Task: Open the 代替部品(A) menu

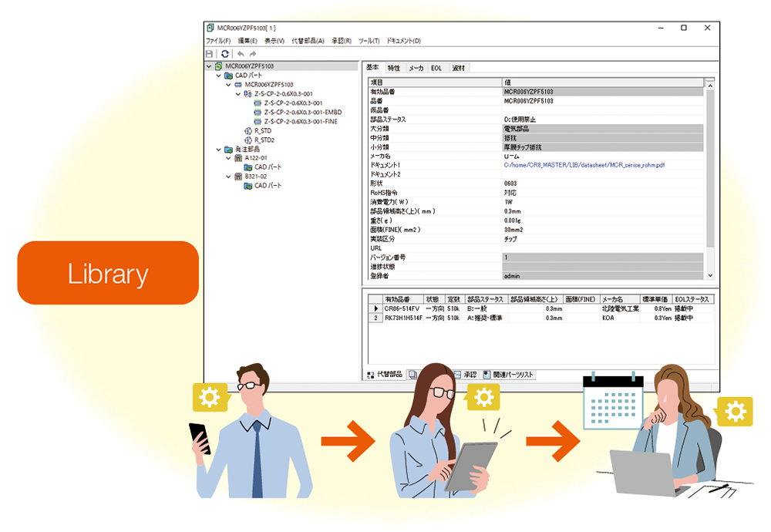Action: 308,41
